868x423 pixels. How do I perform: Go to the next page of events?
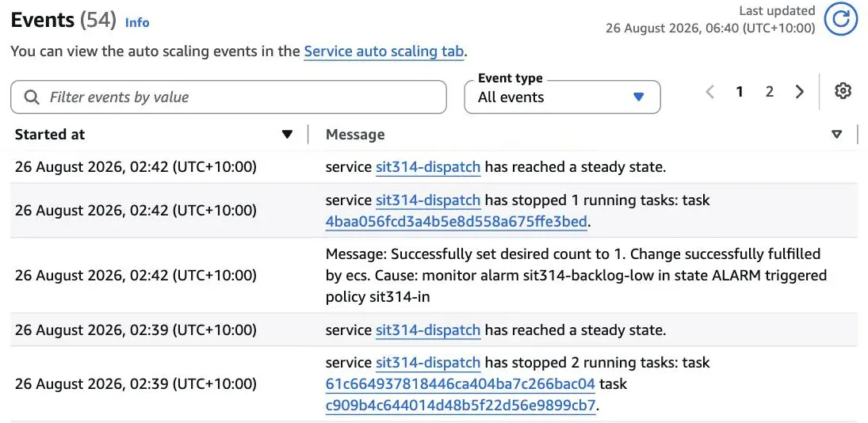coord(799,91)
